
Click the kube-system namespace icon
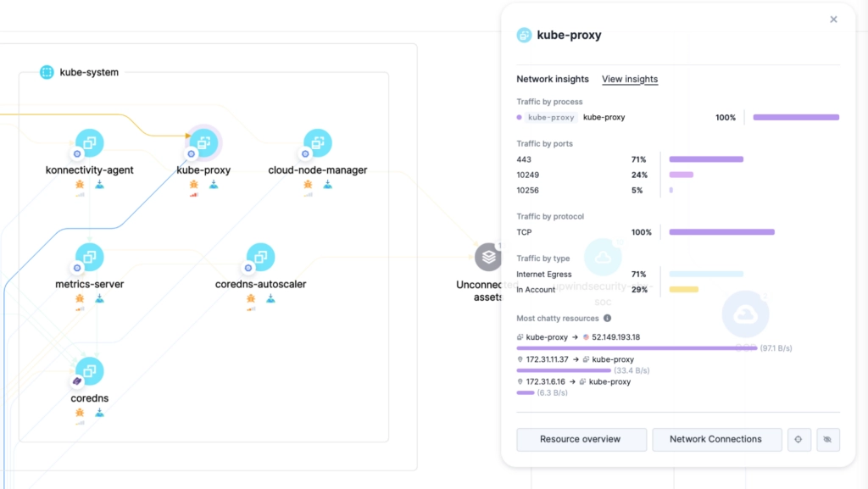[47, 72]
